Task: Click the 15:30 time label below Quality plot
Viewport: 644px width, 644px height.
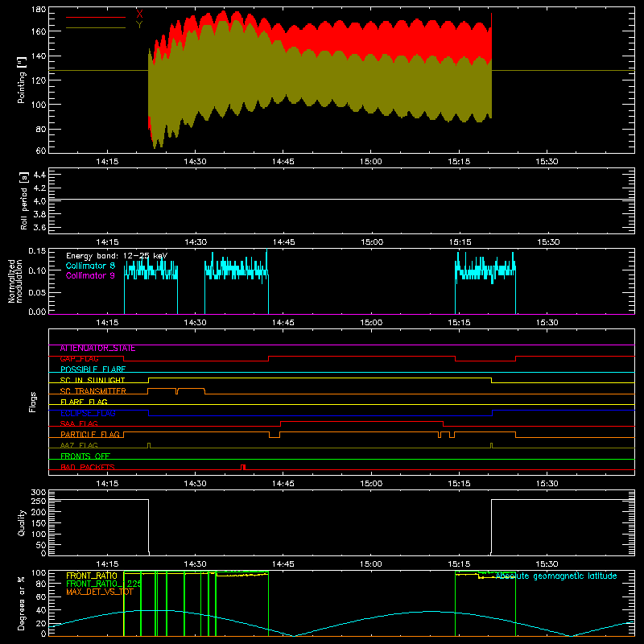Action: pyautogui.click(x=547, y=564)
